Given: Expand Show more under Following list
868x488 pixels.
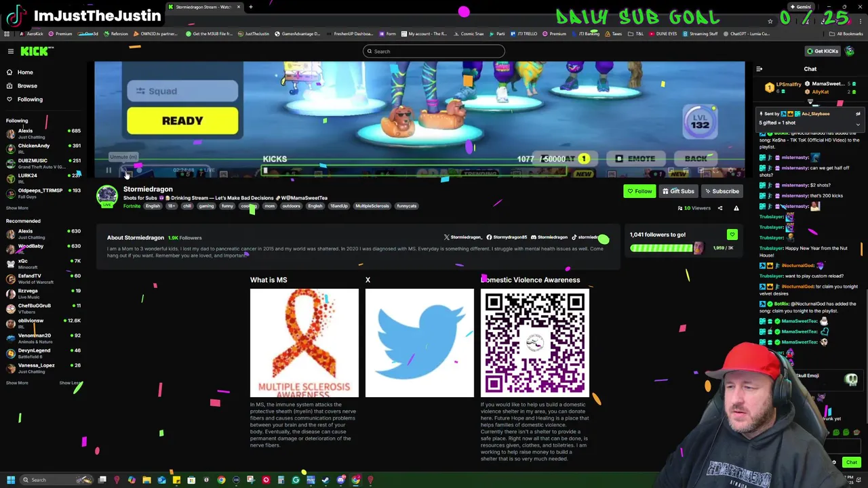Looking at the screenshot, I should point(17,208).
